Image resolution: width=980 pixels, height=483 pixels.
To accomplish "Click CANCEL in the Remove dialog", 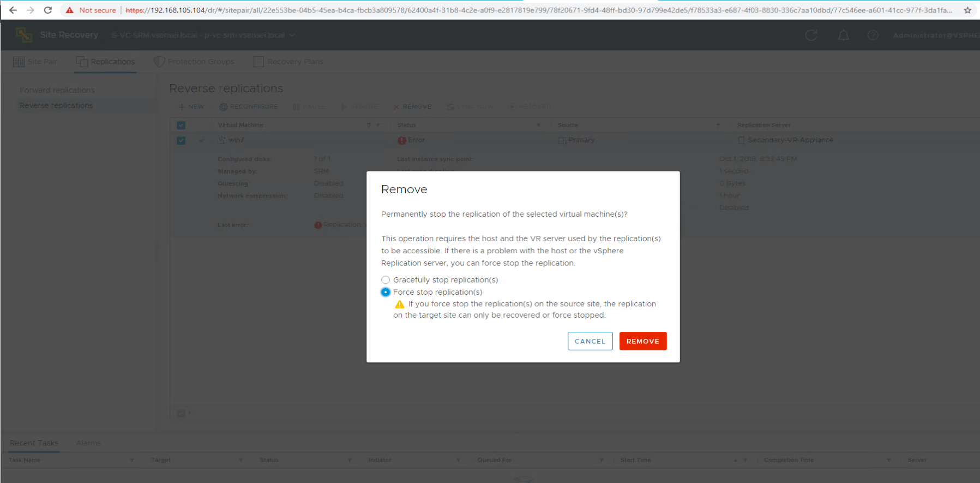I will [590, 341].
